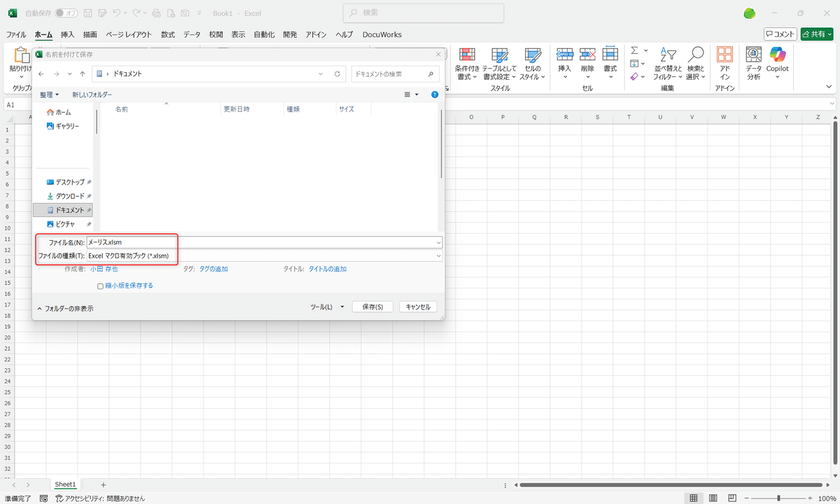The image size is (840, 504).
Task: Open the DocuWorks ribbon tab
Action: (382, 34)
